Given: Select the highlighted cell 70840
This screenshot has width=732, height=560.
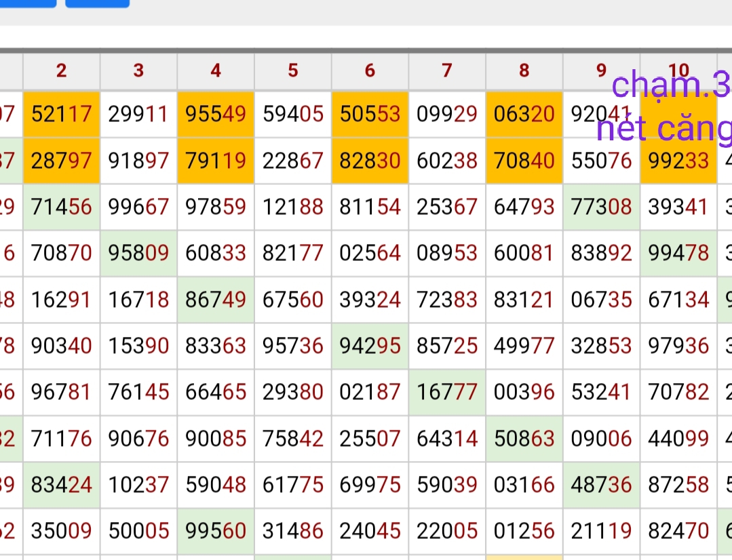Looking at the screenshot, I should tap(524, 161).
